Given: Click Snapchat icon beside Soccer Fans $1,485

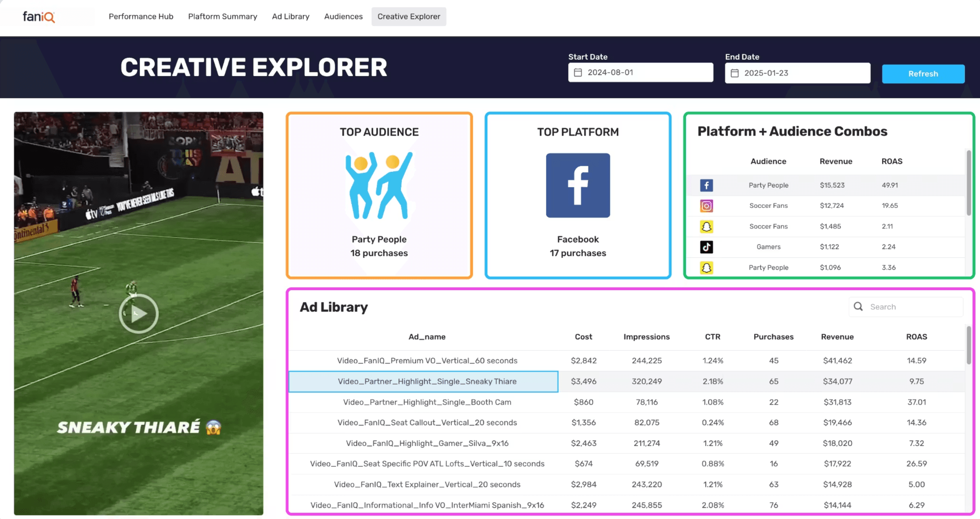Looking at the screenshot, I should pyautogui.click(x=706, y=227).
